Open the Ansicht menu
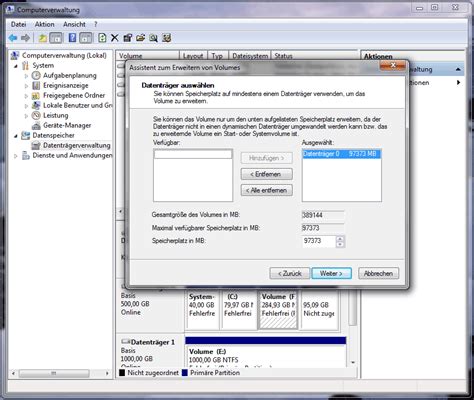 74,24
